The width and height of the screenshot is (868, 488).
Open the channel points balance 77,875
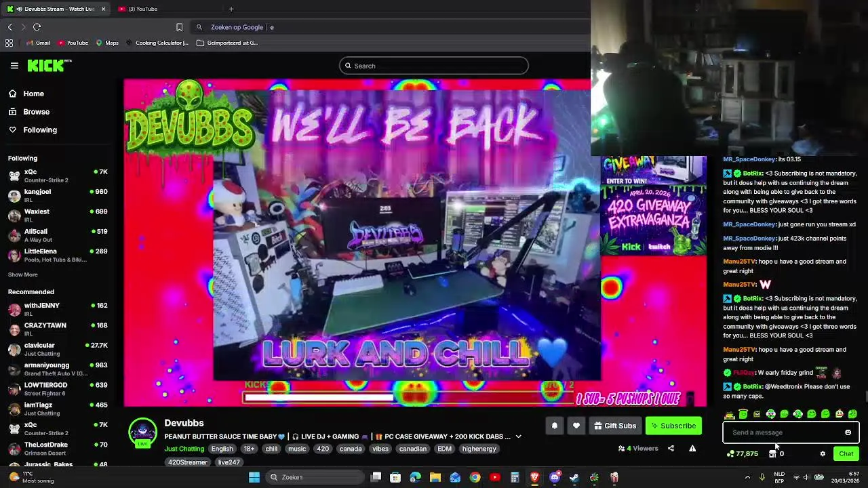743,454
